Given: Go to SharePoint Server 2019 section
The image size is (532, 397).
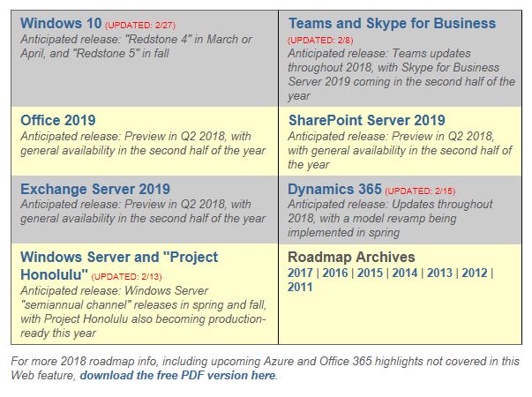Looking at the screenshot, I should click(366, 120).
